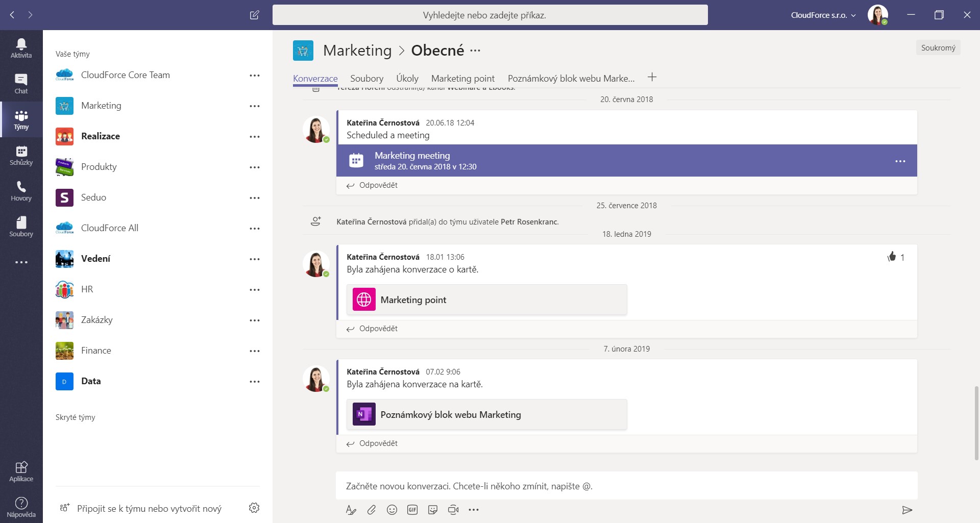Open Hovory calls section
The image size is (980, 523).
(x=21, y=191)
